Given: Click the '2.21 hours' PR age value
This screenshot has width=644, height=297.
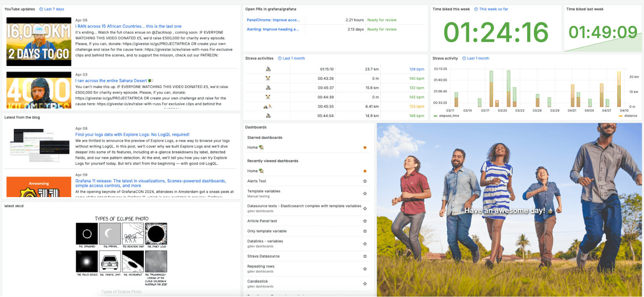Looking at the screenshot, I should [x=355, y=20].
